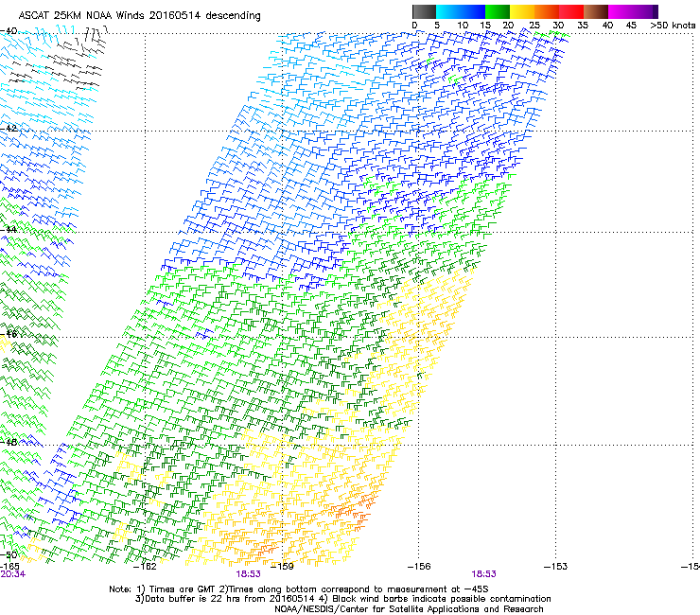Click the -159 longitude label

[x=282, y=567]
